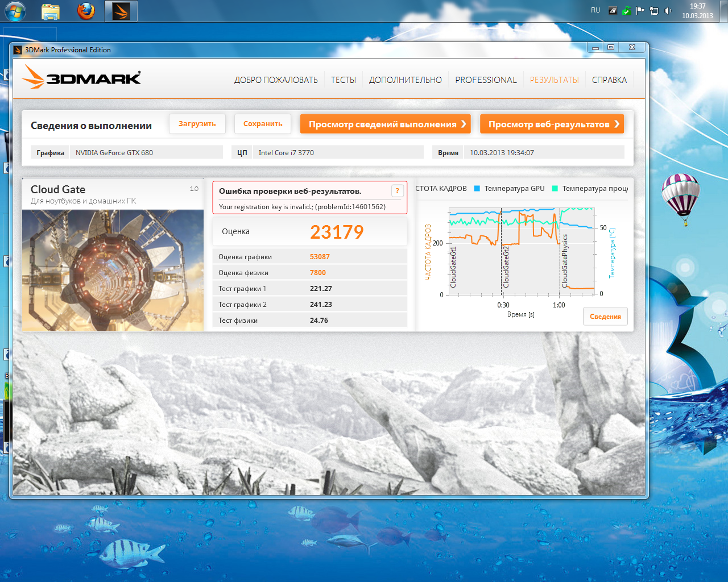Open the ТЕСТЫ tab

pyautogui.click(x=344, y=80)
